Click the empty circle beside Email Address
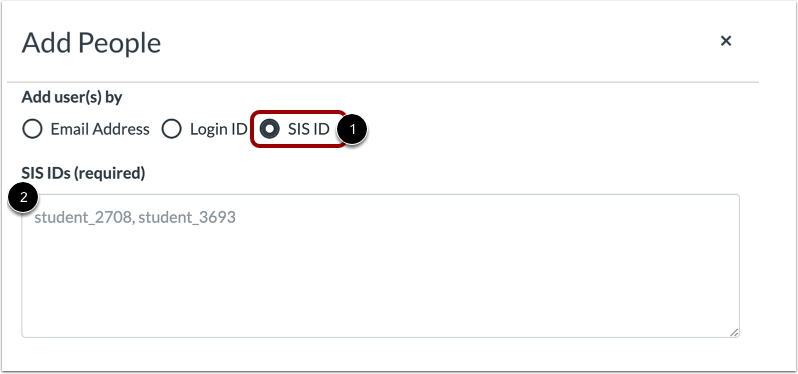Screen dimensions: 798x374 (x=33, y=129)
